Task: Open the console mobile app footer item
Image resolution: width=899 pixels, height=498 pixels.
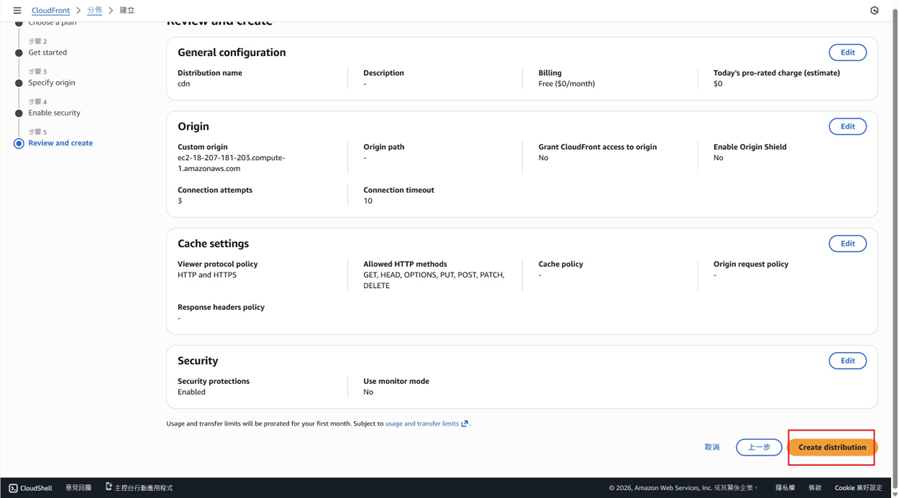Action: point(139,488)
